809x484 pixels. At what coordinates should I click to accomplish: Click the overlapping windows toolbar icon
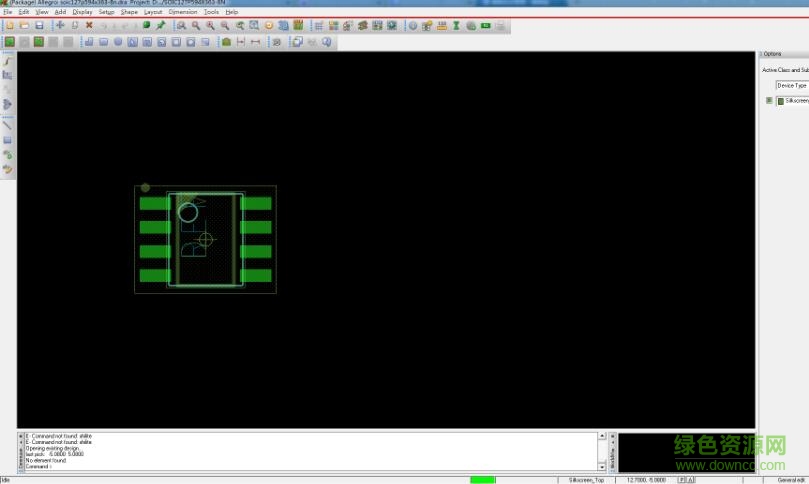tap(297, 42)
